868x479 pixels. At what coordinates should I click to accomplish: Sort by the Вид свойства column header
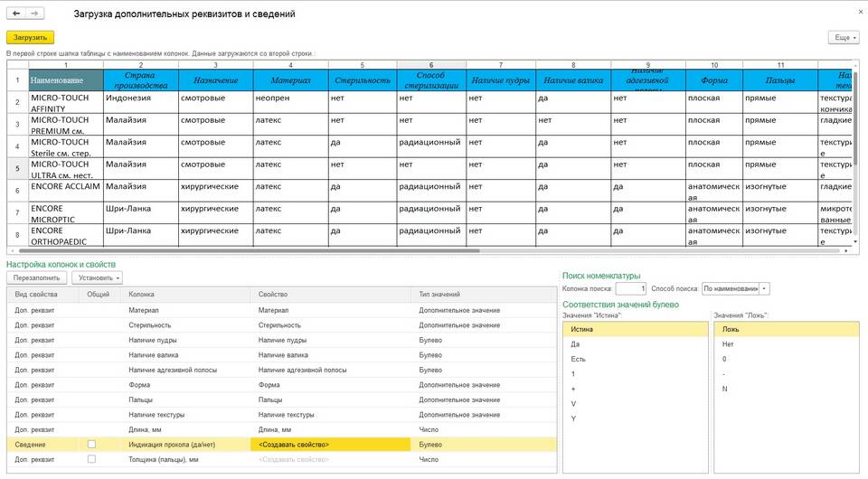tap(42, 295)
